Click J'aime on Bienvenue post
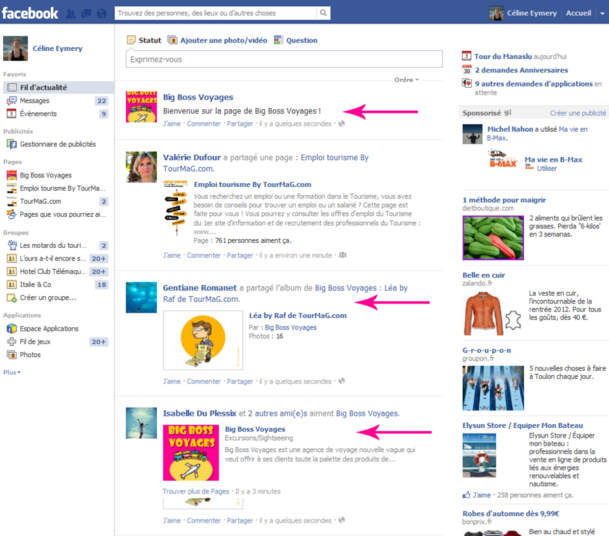Viewport: 609px width, 536px height. pyautogui.click(x=172, y=124)
